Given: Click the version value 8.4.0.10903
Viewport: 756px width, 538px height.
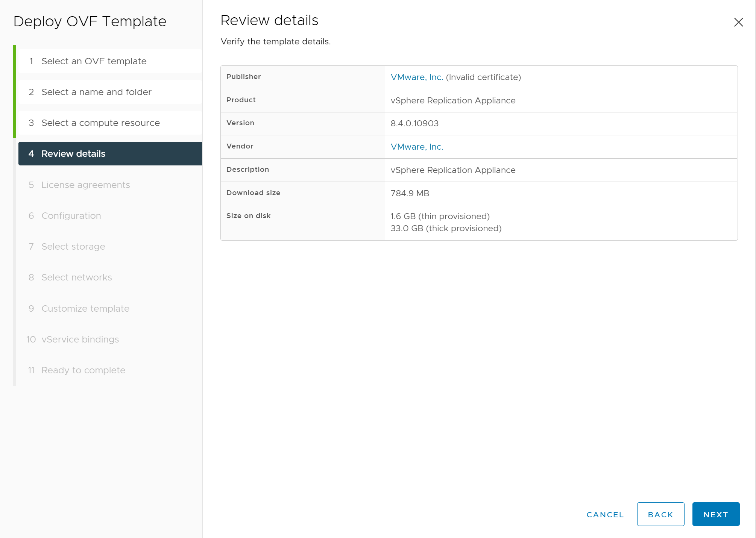Looking at the screenshot, I should pyautogui.click(x=414, y=123).
